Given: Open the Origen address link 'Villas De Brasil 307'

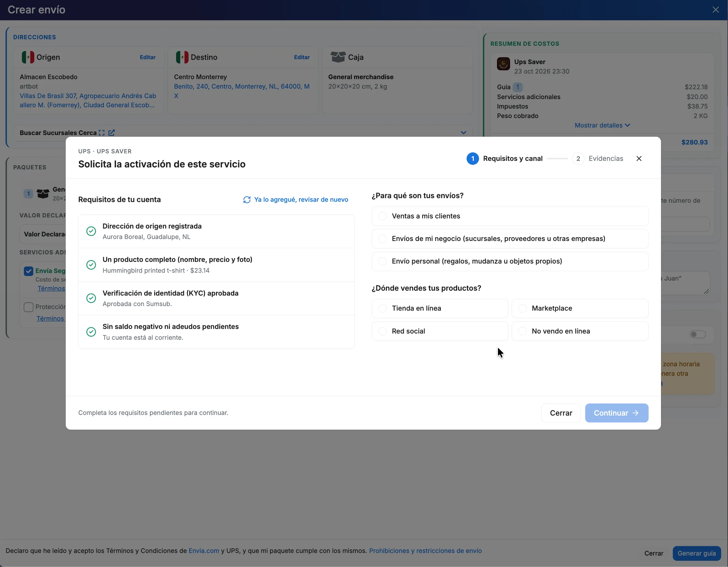Looking at the screenshot, I should pos(88,100).
